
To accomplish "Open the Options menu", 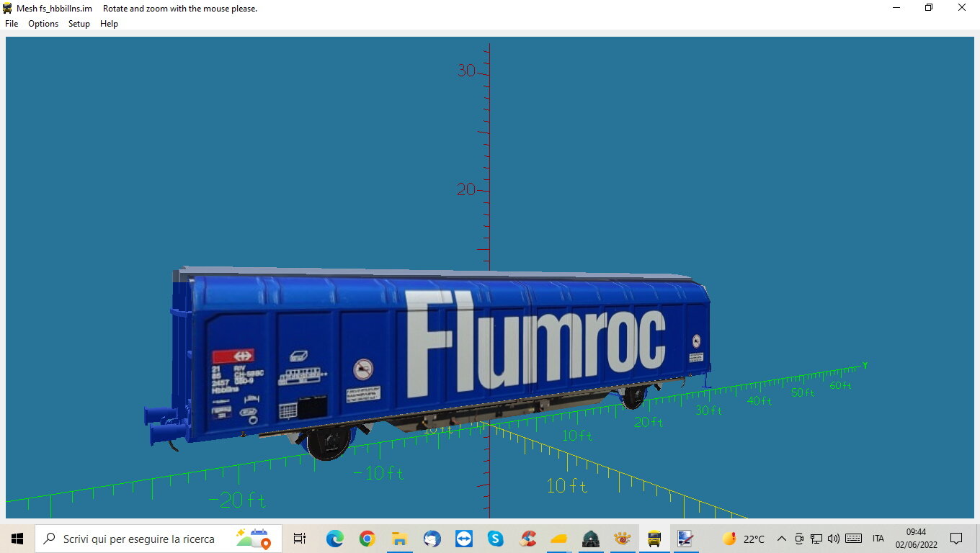I will tap(43, 24).
